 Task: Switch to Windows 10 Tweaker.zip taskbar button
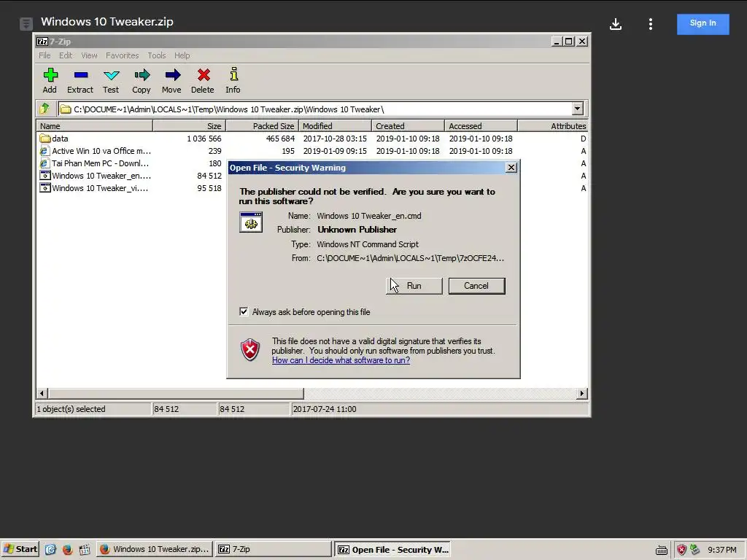pyautogui.click(x=155, y=549)
